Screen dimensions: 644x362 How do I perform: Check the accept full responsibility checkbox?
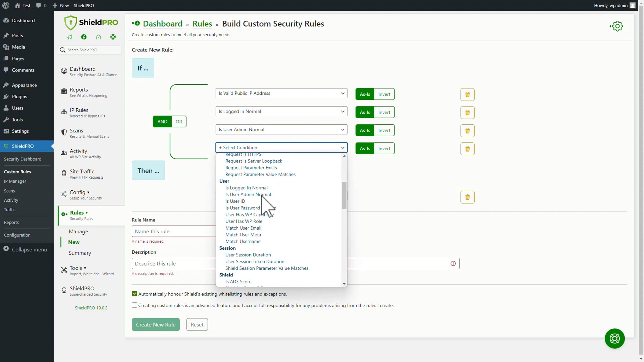click(x=134, y=305)
